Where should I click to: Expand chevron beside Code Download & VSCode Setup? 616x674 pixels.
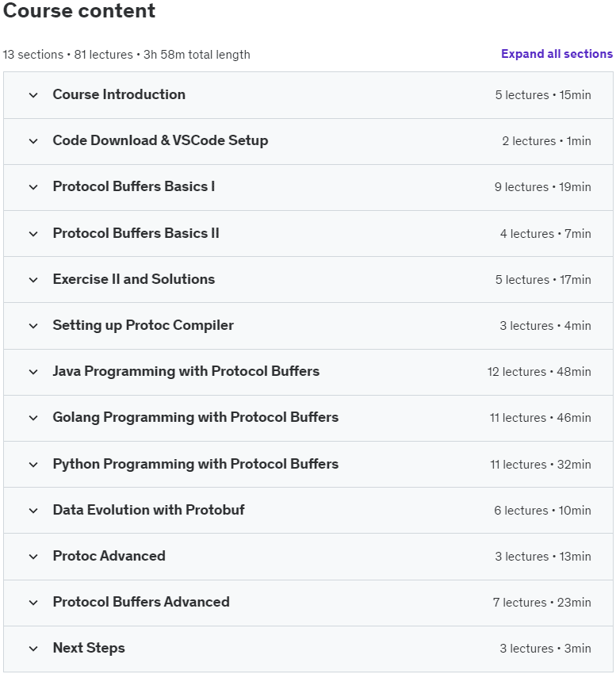tap(33, 141)
